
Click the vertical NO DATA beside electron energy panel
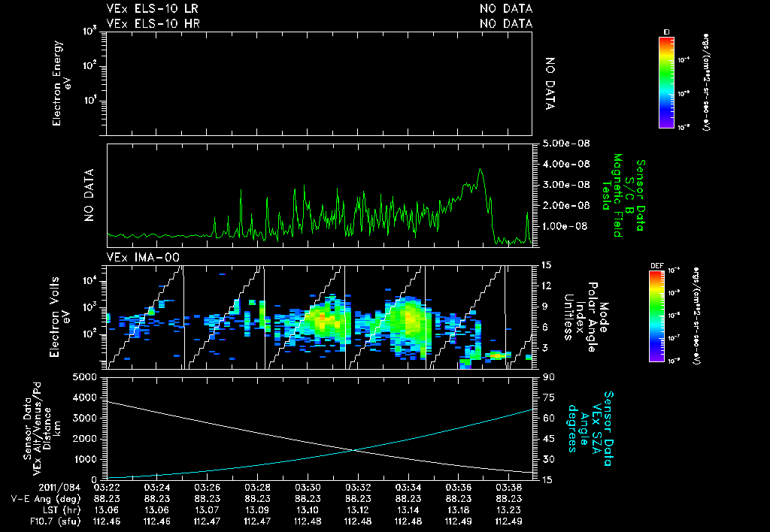550,83
